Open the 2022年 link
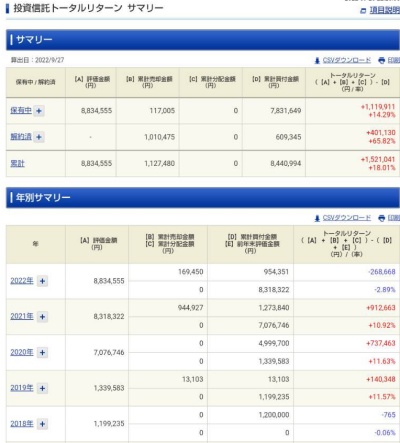Screen dimensions: 400x443 coord(22,281)
